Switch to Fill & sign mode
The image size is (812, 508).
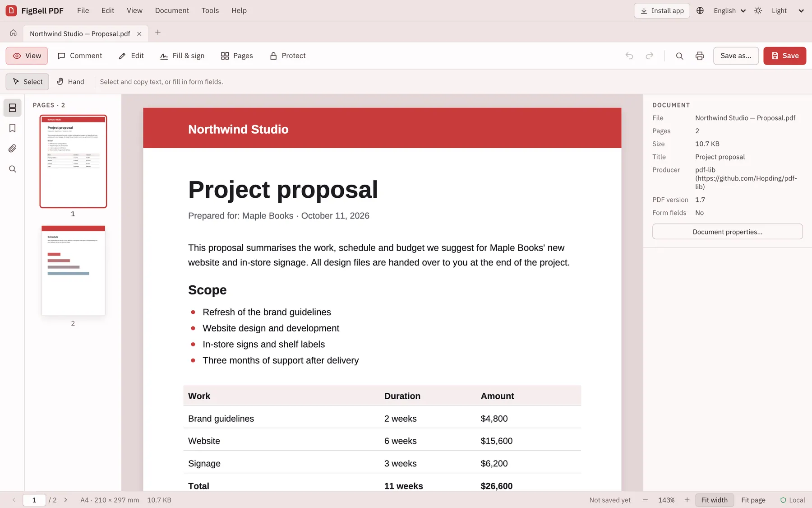point(182,56)
